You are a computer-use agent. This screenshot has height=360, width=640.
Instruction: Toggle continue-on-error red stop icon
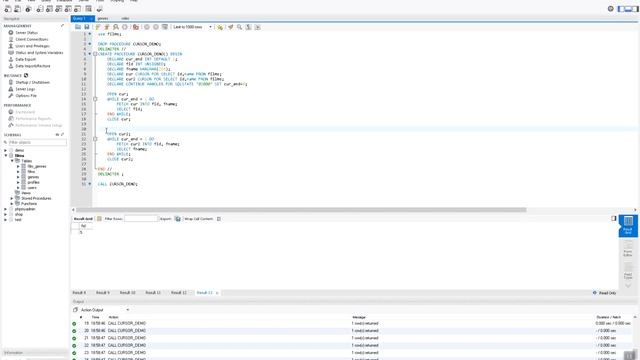136,27
